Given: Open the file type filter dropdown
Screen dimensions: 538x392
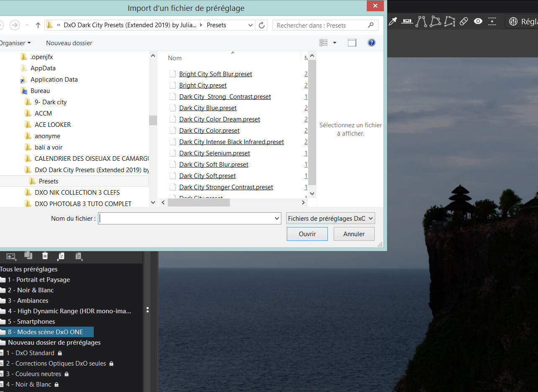Looking at the screenshot, I should pyautogui.click(x=330, y=218).
